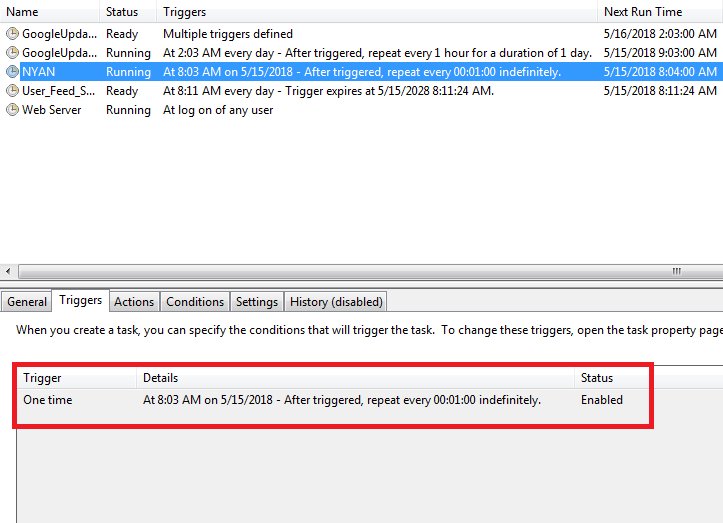Click the Trigger column header in details pane
Screen dimensions: 723x523
77,378
